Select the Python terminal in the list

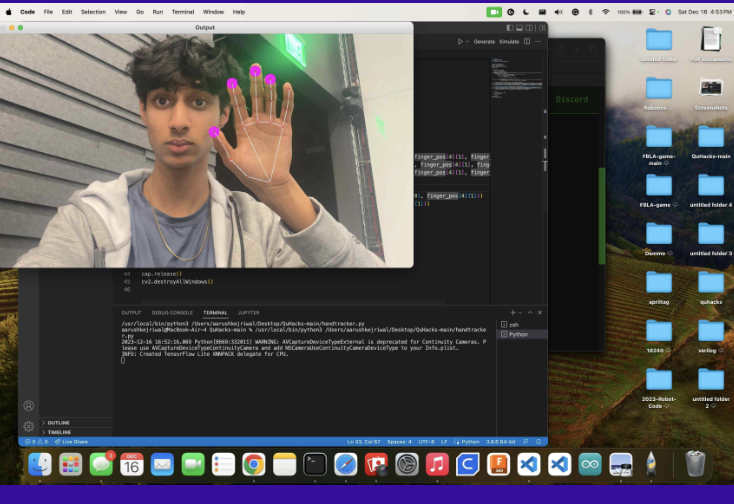[522, 335]
